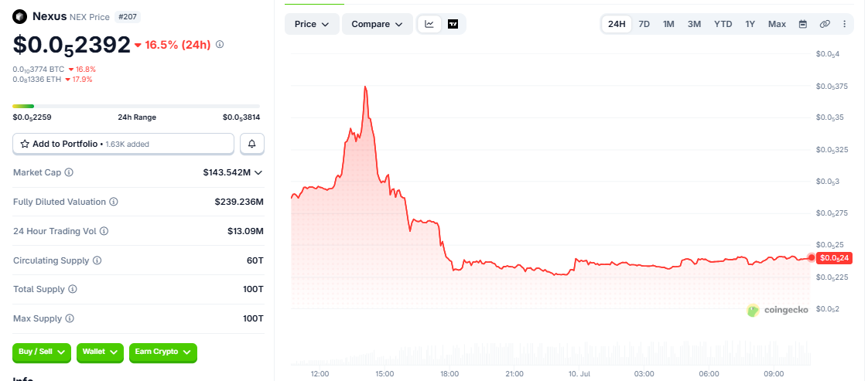The width and height of the screenshot is (868, 381).
Task: Open info tooltip next to 24h percentage change
Action: [219, 44]
